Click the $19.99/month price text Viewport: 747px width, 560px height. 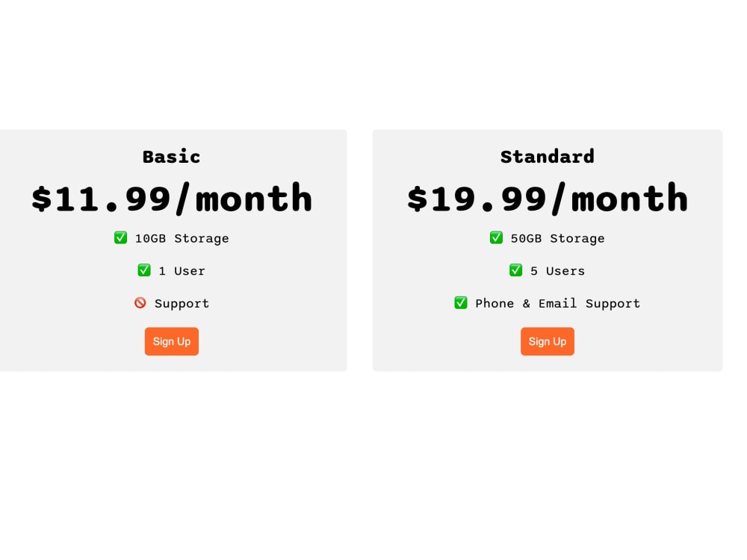(x=548, y=198)
